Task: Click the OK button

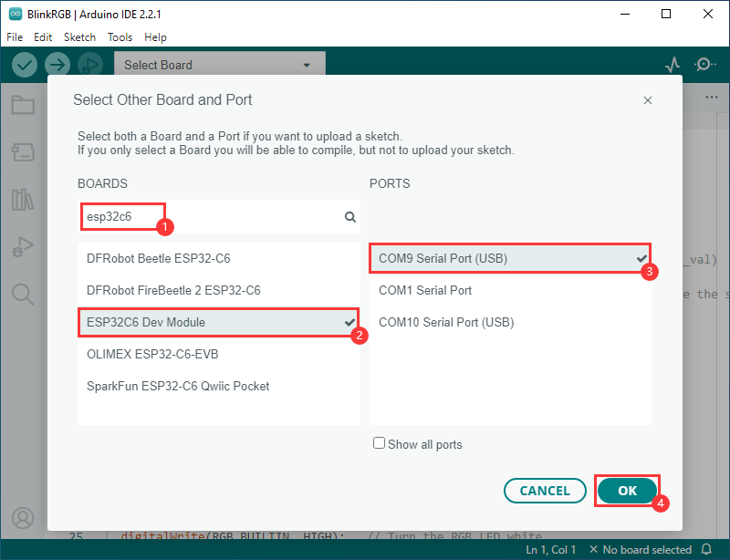Action: (627, 491)
